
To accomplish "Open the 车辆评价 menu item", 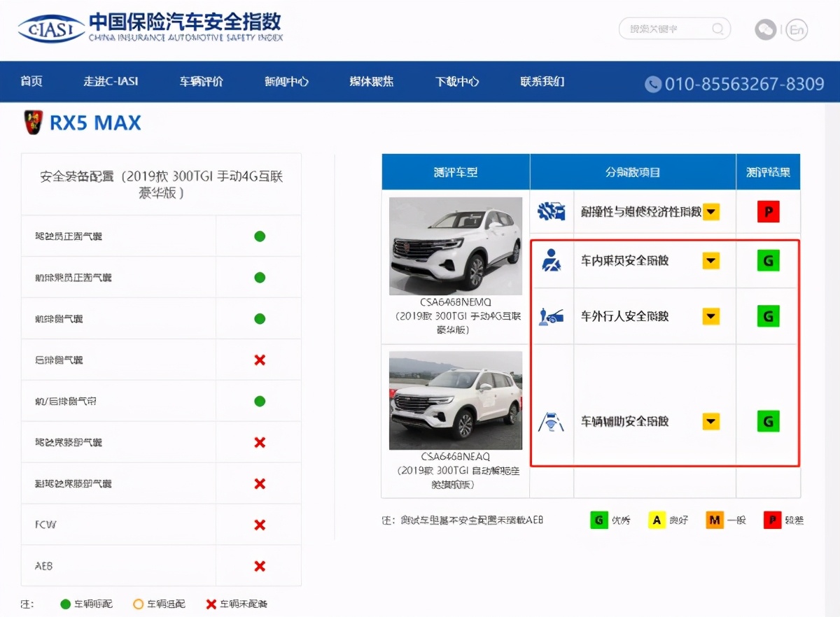I will click(x=201, y=82).
